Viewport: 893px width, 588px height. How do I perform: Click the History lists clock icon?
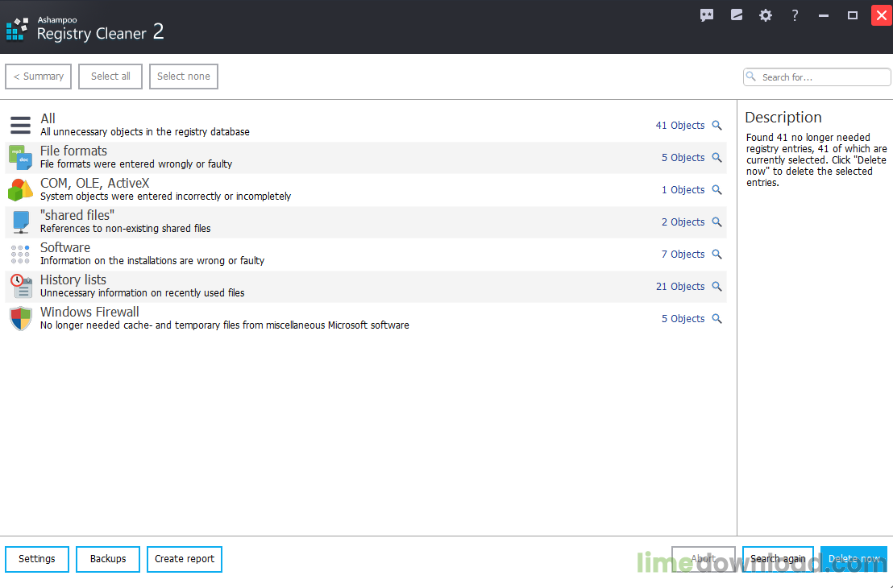tap(20, 286)
